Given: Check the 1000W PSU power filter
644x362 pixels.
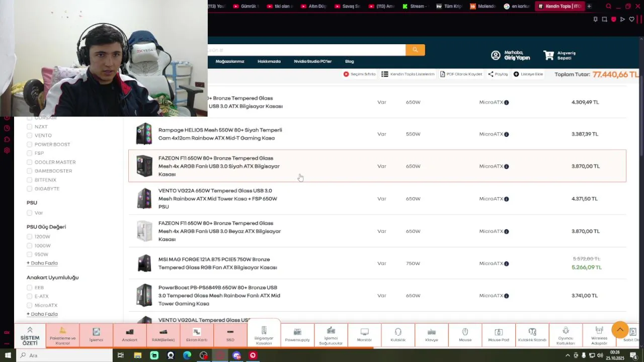Looking at the screenshot, I should 29,246.
